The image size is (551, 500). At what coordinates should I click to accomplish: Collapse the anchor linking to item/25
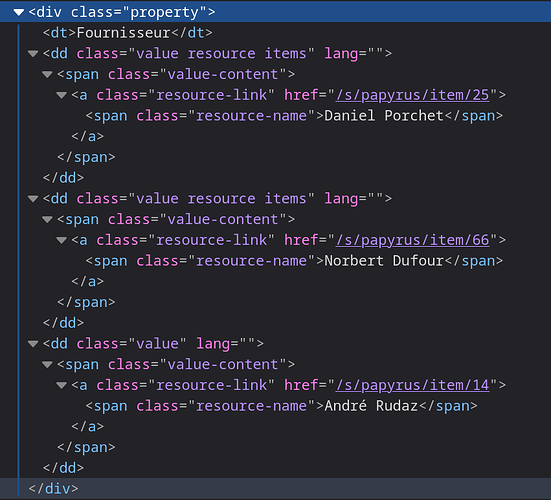click(61, 95)
